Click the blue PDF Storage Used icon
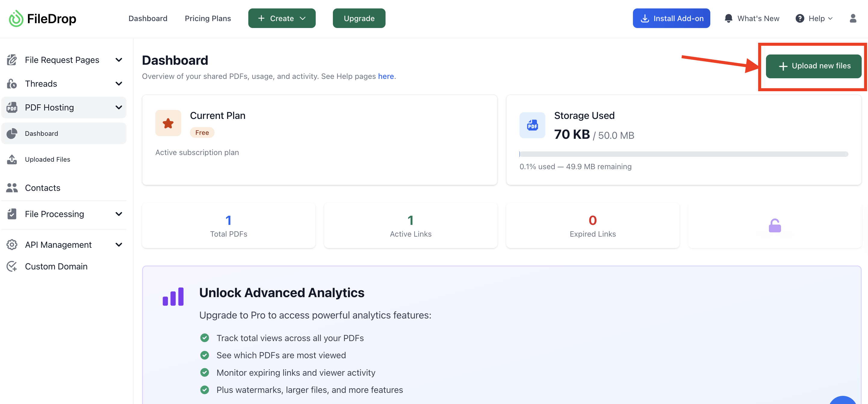Image resolution: width=868 pixels, height=404 pixels. [532, 125]
